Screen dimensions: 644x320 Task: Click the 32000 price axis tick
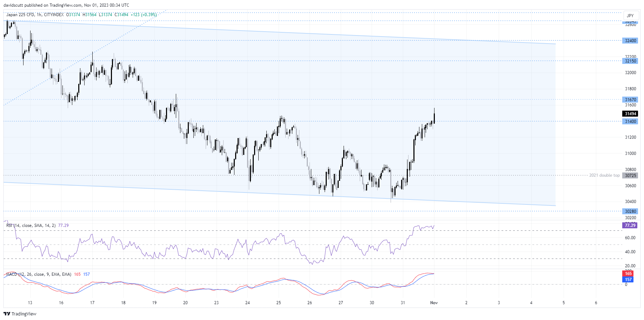[x=630, y=73]
